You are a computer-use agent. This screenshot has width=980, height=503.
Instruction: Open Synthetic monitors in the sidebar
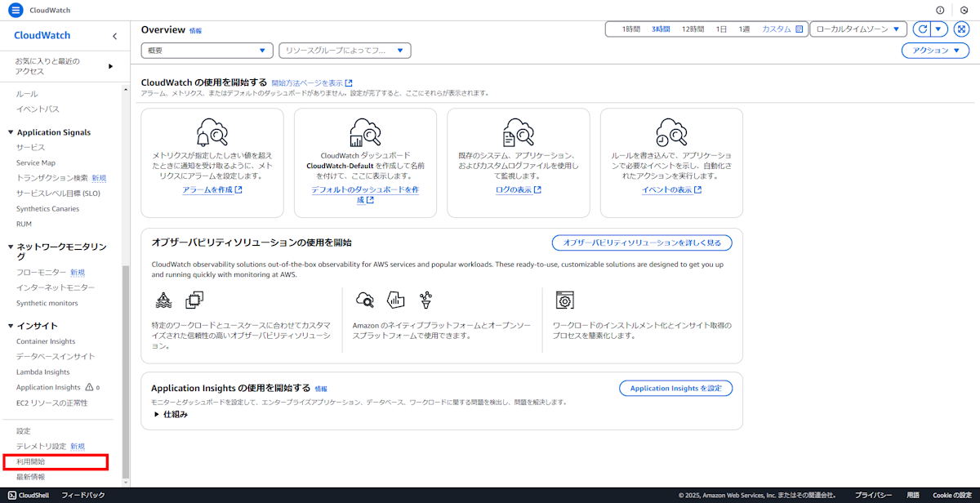coord(47,303)
